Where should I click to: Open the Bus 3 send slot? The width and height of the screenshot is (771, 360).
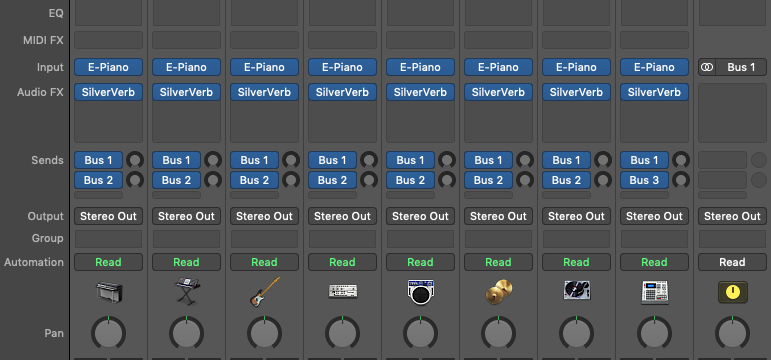tap(644, 180)
